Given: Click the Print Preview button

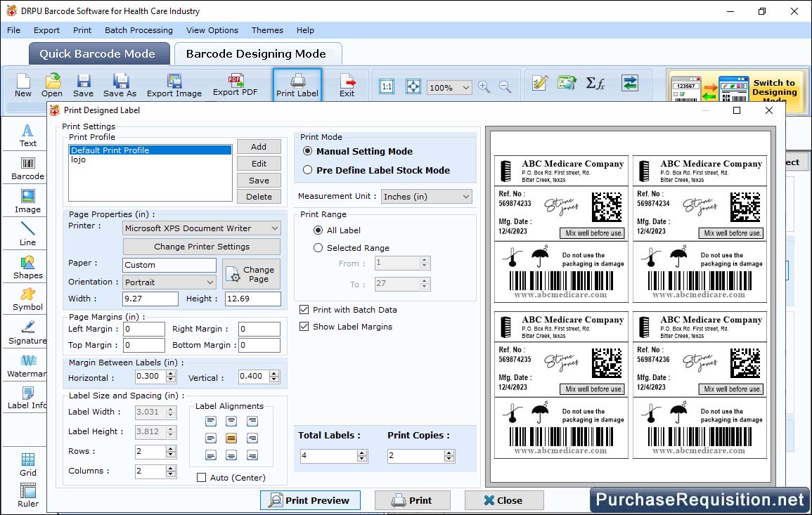Looking at the screenshot, I should [310, 500].
